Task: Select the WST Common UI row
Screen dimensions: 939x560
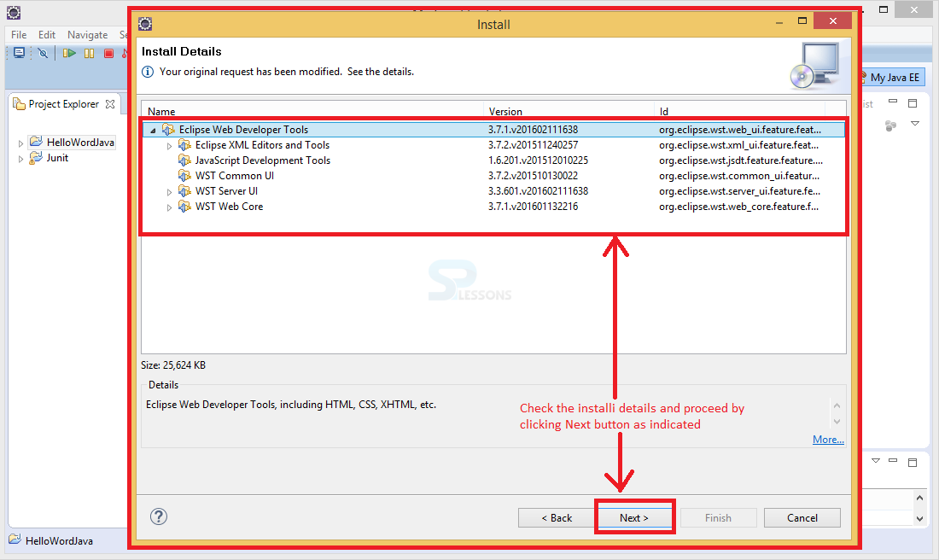Action: tap(493, 176)
